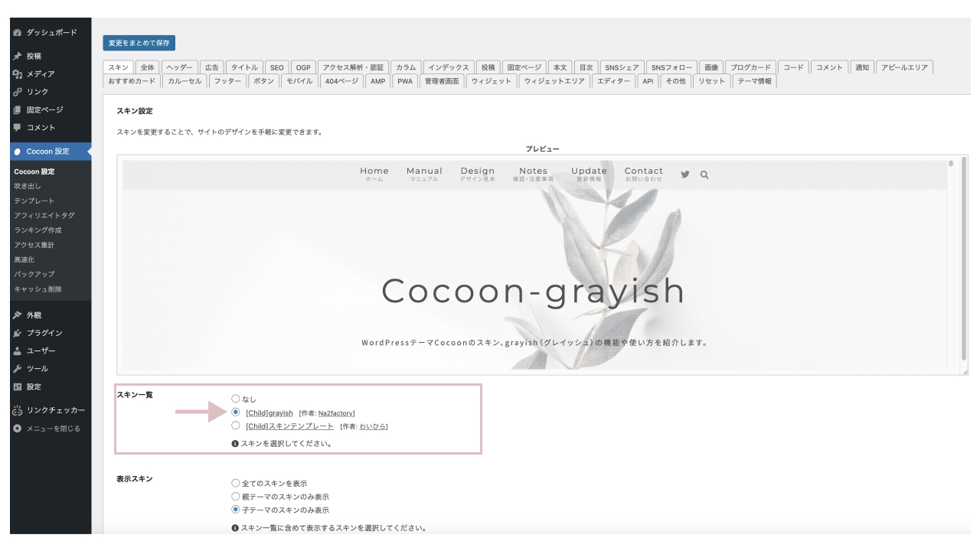Switch to the テーマ情報 tab
Viewport: 980px width, 551px height.
pos(755,81)
